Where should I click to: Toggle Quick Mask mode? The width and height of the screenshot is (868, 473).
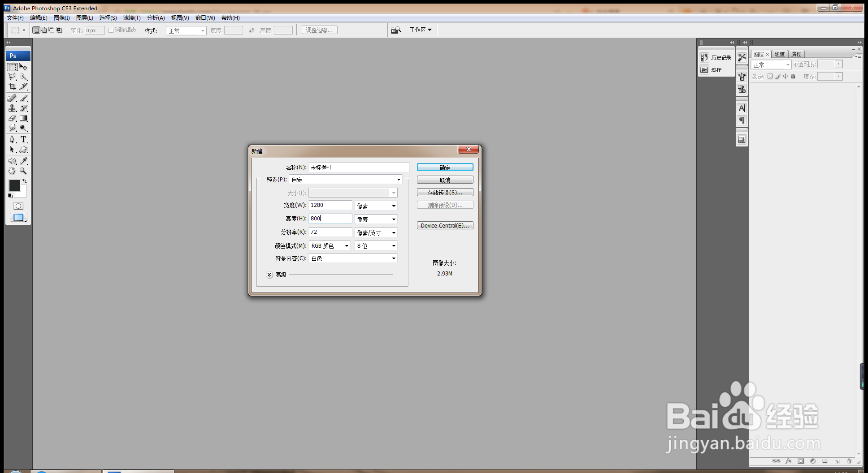18,206
